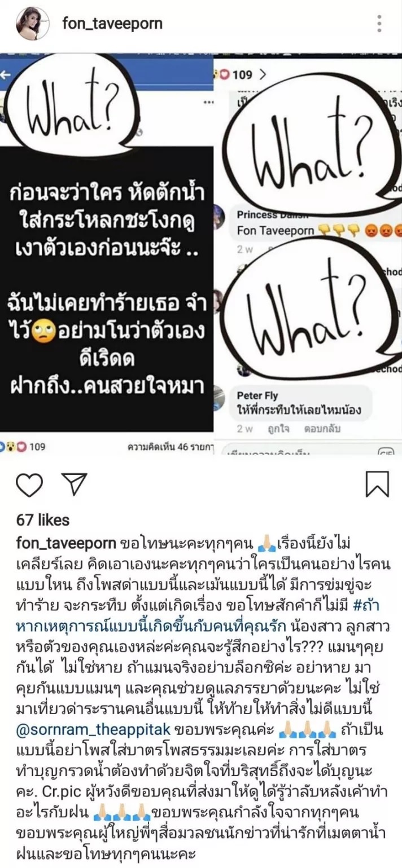The width and height of the screenshot is (402, 868).
Task: Open three-dot options menu in header
Action: tap(379, 24)
